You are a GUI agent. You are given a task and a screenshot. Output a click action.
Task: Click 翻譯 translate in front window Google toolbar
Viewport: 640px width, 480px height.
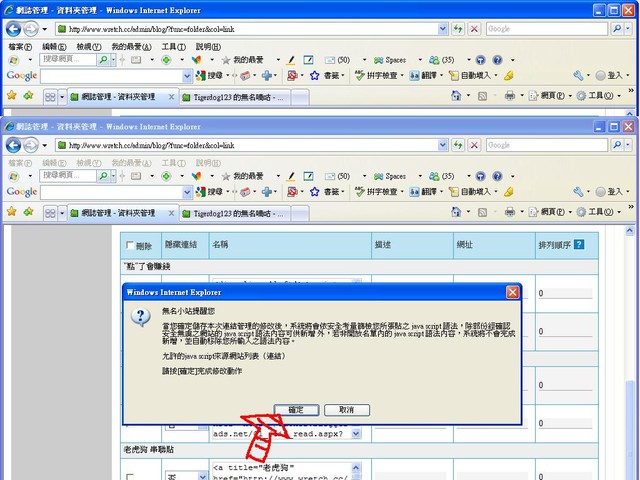[423, 192]
